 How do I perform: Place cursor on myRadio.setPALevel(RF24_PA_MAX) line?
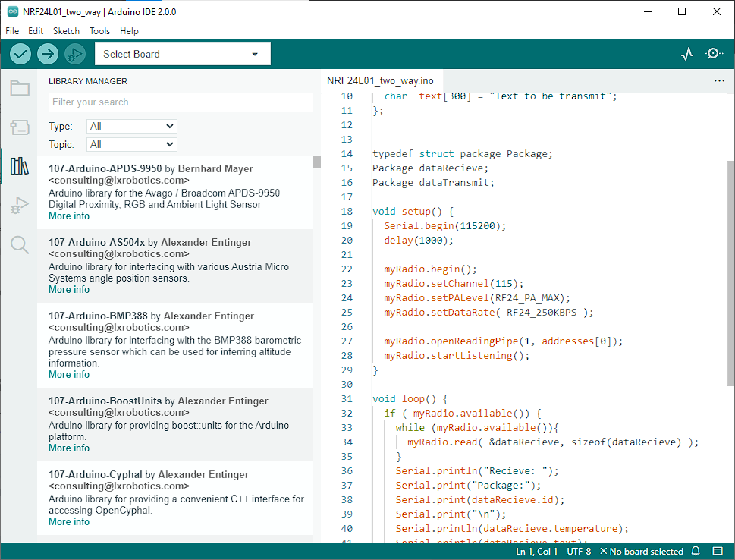[477, 298]
